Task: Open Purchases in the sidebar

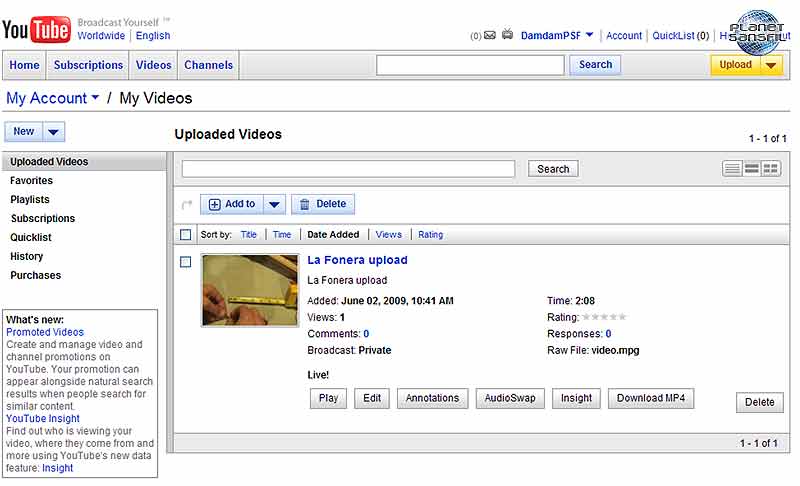Action: click(35, 275)
